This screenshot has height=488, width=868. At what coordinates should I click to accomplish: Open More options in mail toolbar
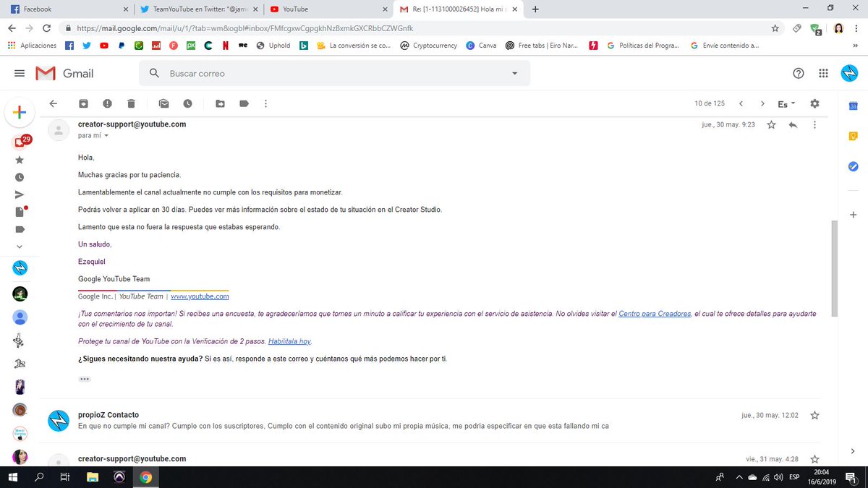click(266, 103)
